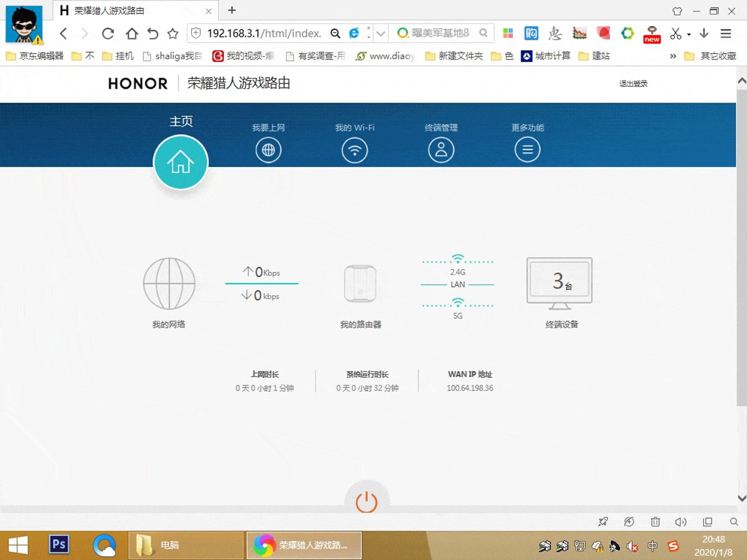
Task: Select the 荣耀猎人游戏路由 browser tab
Action: click(x=136, y=10)
